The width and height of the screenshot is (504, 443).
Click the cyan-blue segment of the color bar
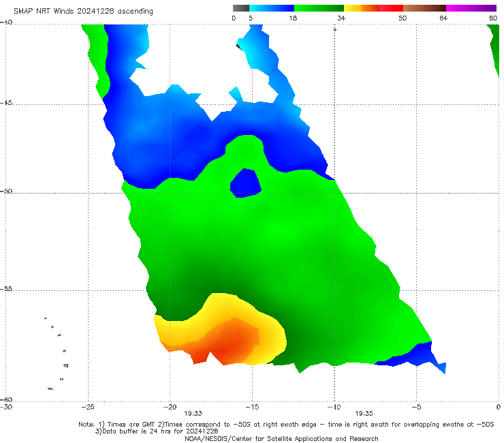(272, 8)
